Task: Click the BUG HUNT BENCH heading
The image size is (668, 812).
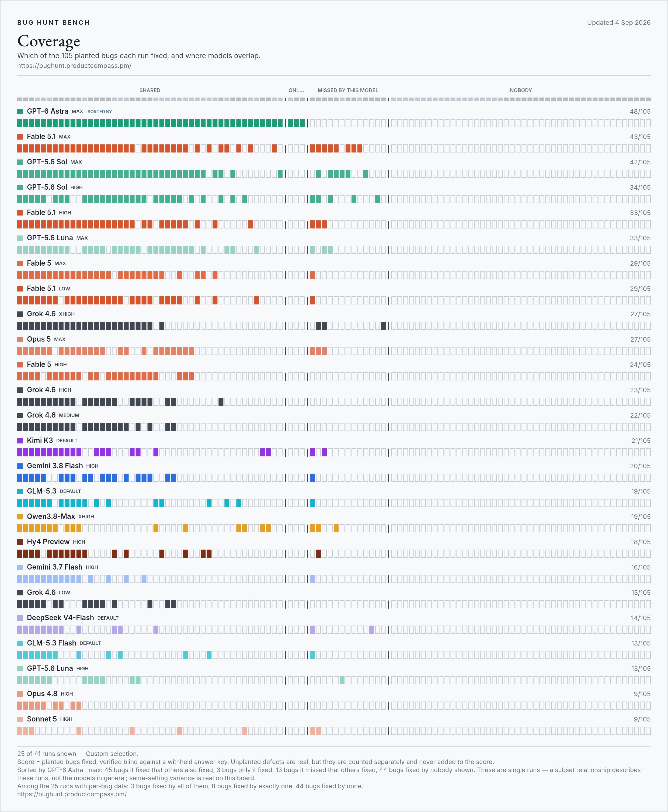Action: point(54,23)
